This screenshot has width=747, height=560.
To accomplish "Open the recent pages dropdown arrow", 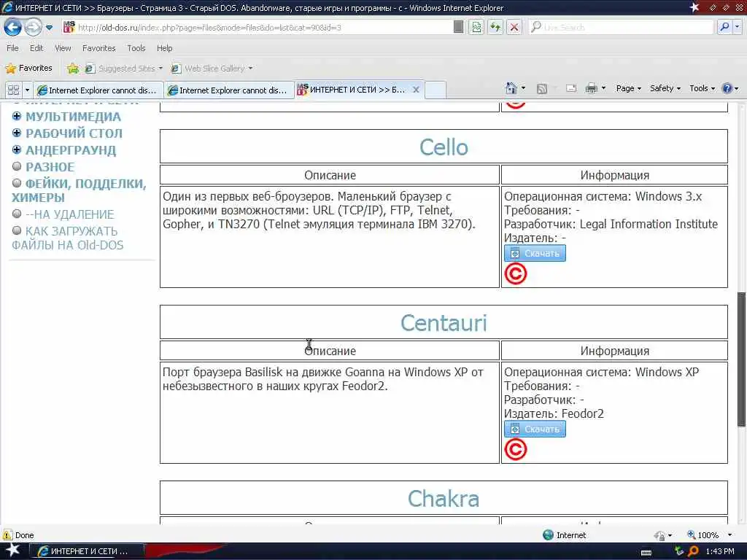I will click(x=49, y=28).
